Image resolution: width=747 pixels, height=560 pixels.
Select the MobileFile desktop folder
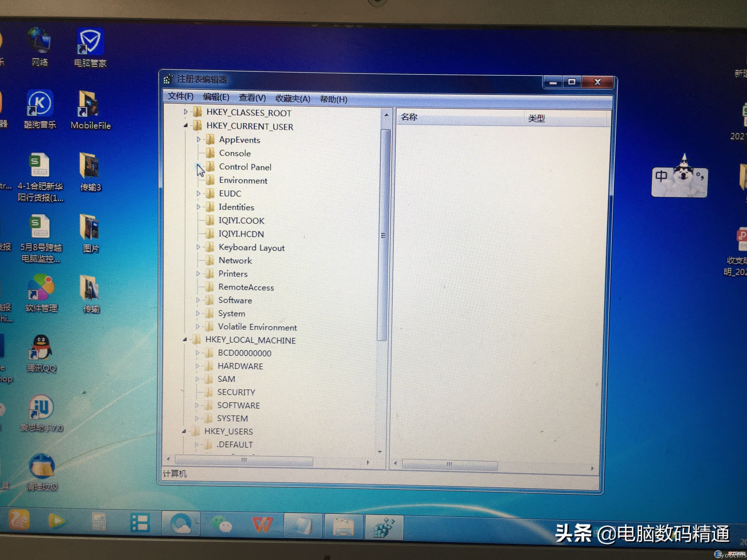coord(91,110)
